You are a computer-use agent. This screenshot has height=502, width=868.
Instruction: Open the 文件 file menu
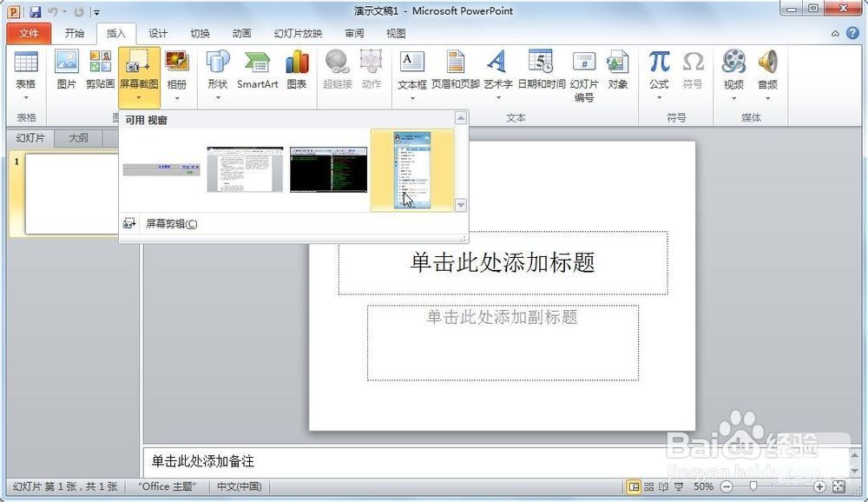point(29,33)
